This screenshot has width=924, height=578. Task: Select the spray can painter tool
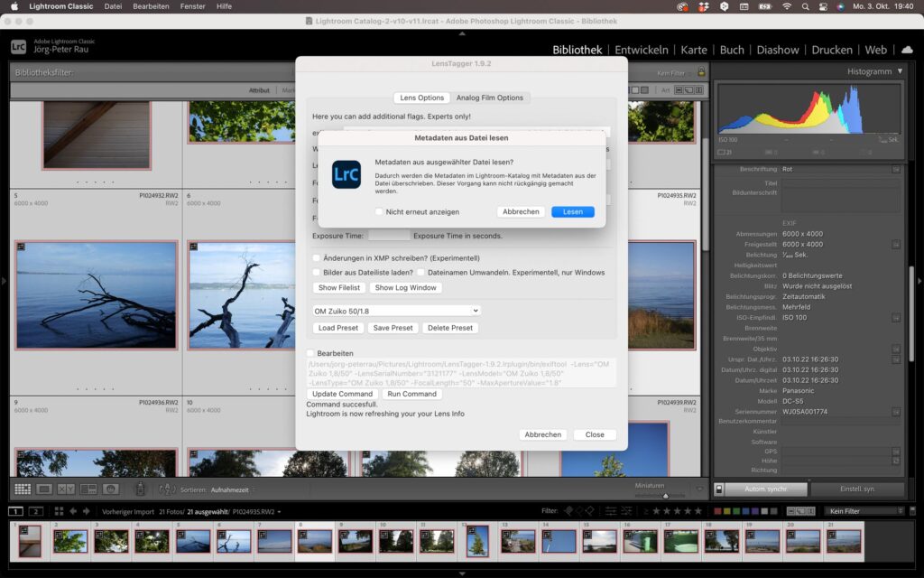pyautogui.click(x=140, y=489)
